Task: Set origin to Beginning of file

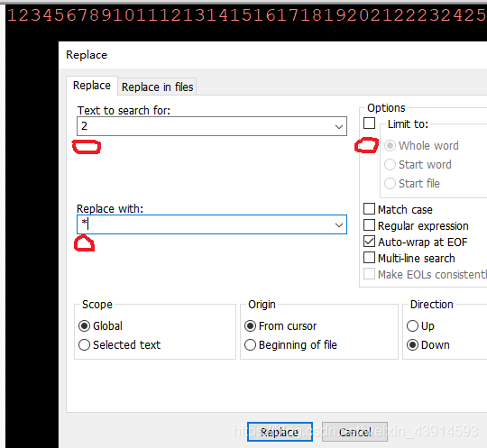Action: click(x=250, y=345)
